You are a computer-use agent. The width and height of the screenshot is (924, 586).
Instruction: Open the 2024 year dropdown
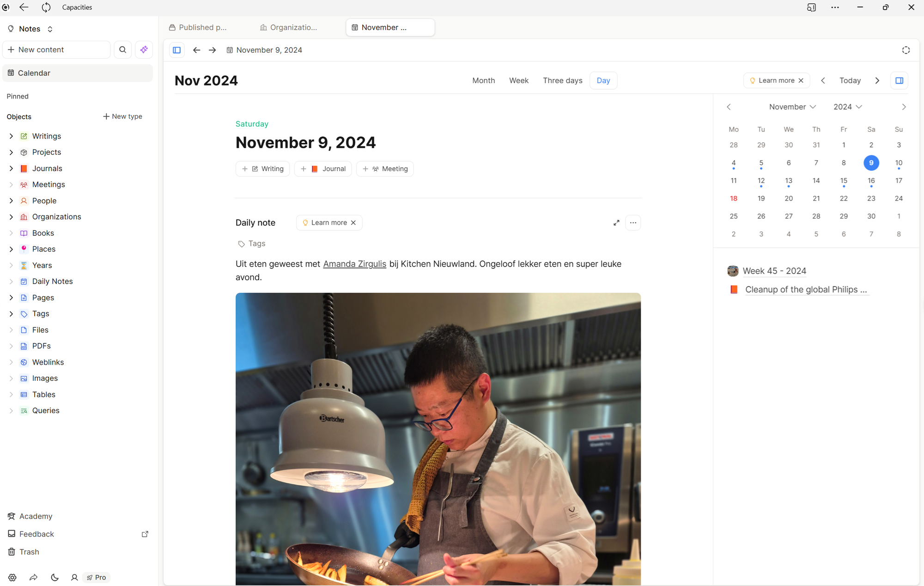tap(848, 107)
